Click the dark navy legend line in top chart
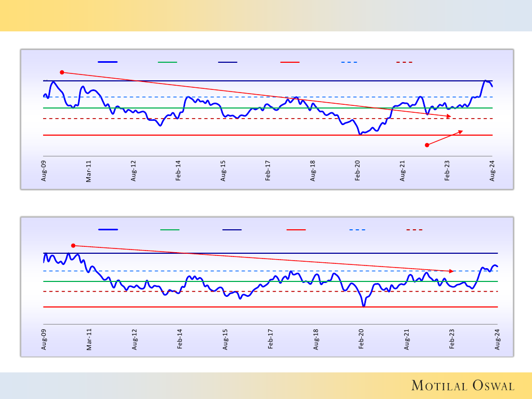The image size is (532, 399). point(228,62)
